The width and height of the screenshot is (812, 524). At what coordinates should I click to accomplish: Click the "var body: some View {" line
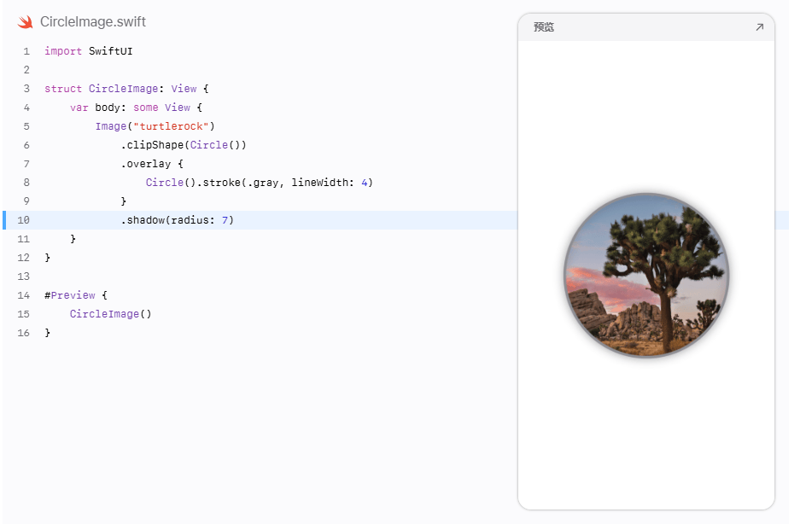(x=137, y=108)
